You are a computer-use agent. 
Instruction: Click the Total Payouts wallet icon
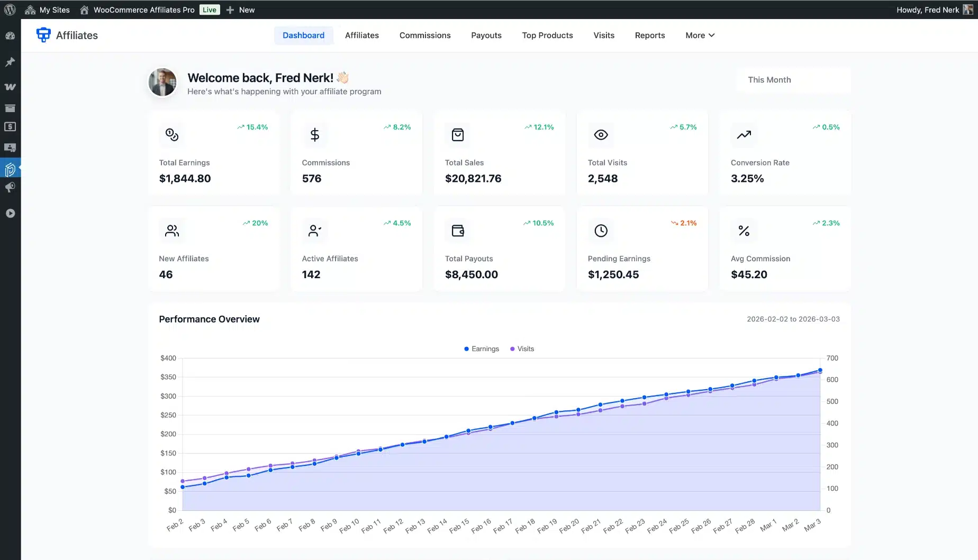pos(458,231)
